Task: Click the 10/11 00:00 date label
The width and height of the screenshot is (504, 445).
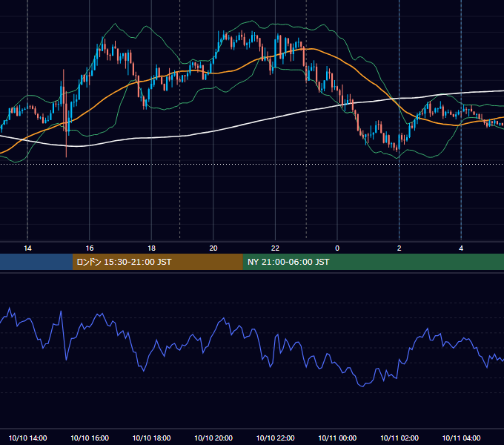Action: click(337, 438)
